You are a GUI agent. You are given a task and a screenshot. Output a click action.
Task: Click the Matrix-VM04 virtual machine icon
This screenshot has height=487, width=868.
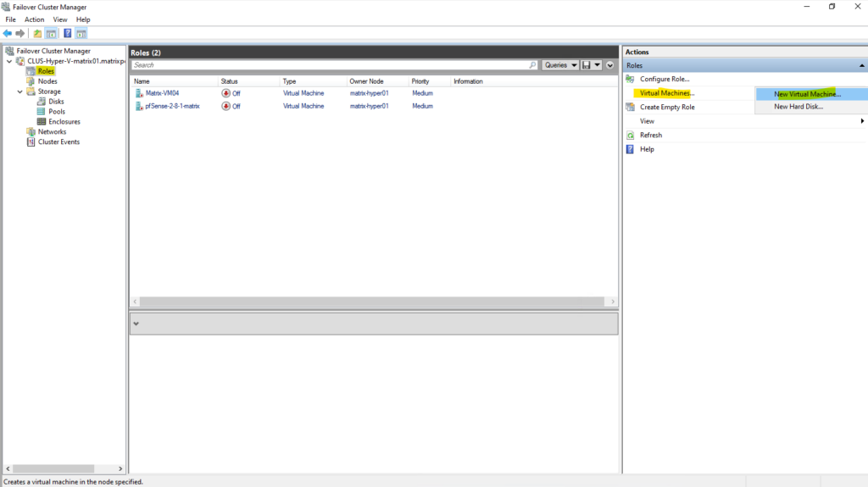(x=139, y=93)
